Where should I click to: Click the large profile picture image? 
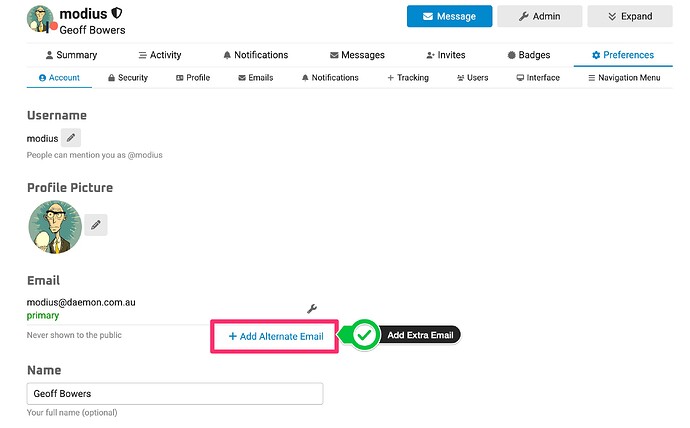(x=54, y=226)
